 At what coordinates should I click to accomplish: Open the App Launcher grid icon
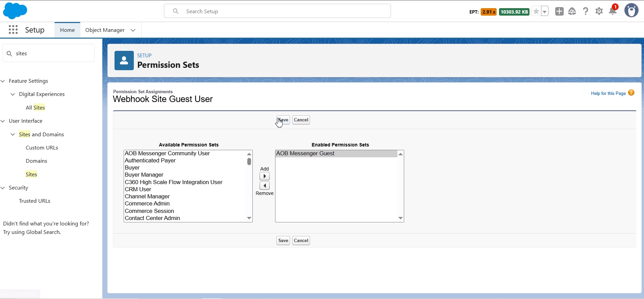pos(13,30)
